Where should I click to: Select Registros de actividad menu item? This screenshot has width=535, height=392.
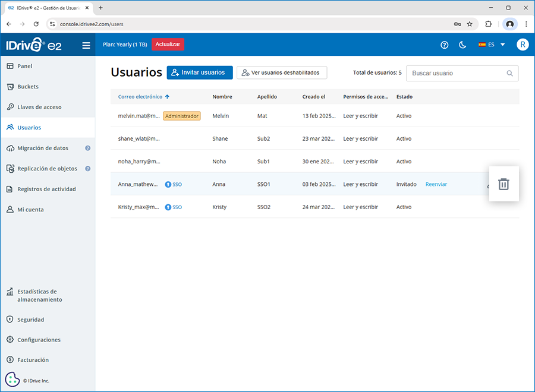click(x=46, y=189)
